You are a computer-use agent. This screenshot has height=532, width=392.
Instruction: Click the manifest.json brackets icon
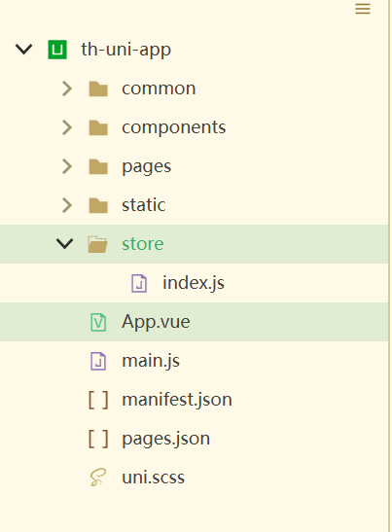coord(98,400)
